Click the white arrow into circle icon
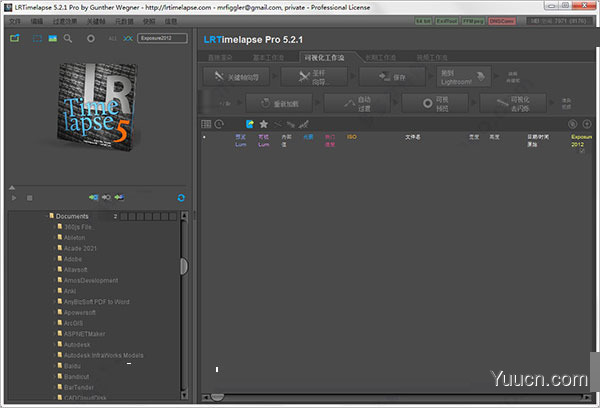This screenshot has width=600, height=408. click(106, 197)
